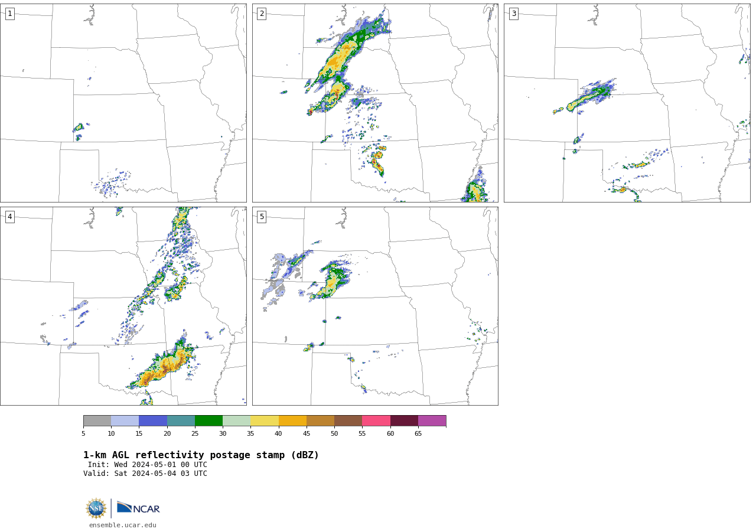
Task: Click the NCAR logo
Action: [x=138, y=508]
